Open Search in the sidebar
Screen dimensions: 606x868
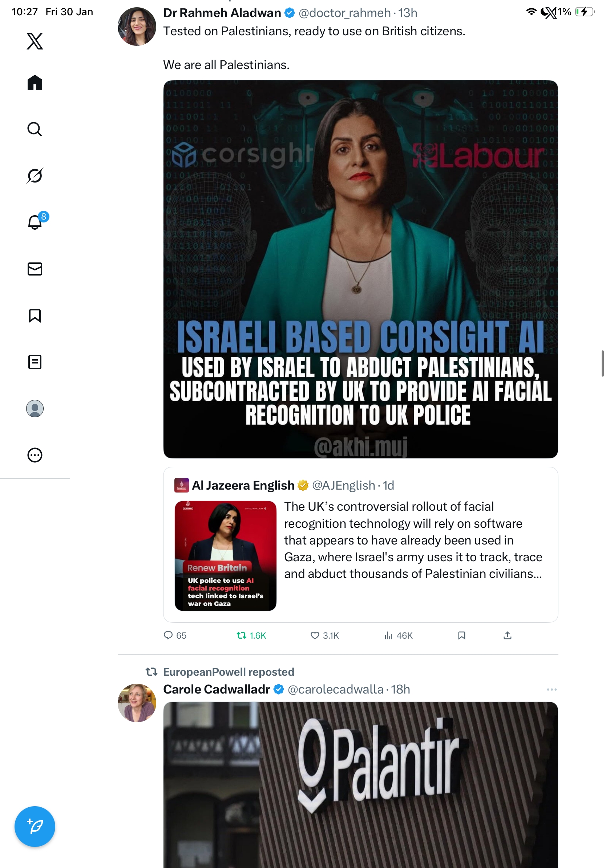(x=35, y=129)
